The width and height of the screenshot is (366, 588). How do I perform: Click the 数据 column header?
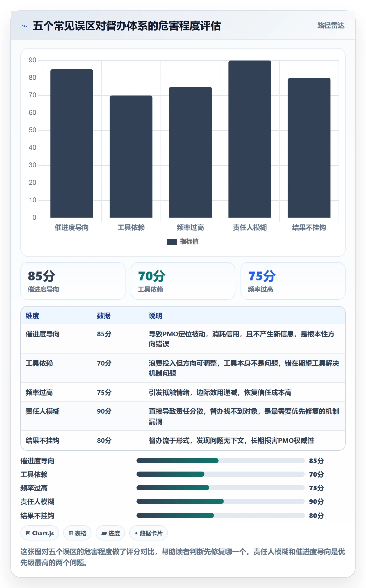point(104,316)
